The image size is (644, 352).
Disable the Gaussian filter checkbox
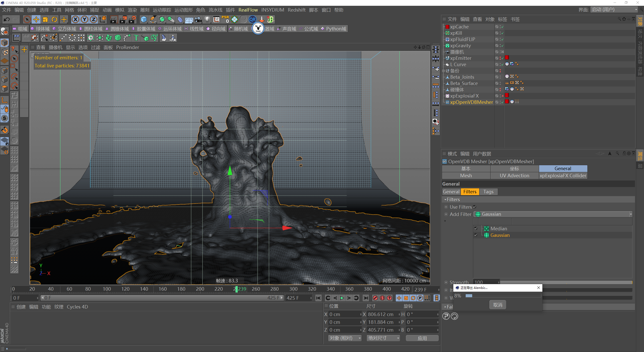[x=476, y=235]
